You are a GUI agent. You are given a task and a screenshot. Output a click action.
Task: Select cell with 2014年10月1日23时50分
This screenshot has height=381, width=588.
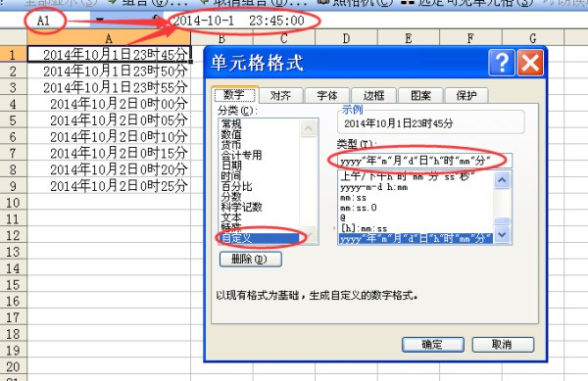(109, 71)
